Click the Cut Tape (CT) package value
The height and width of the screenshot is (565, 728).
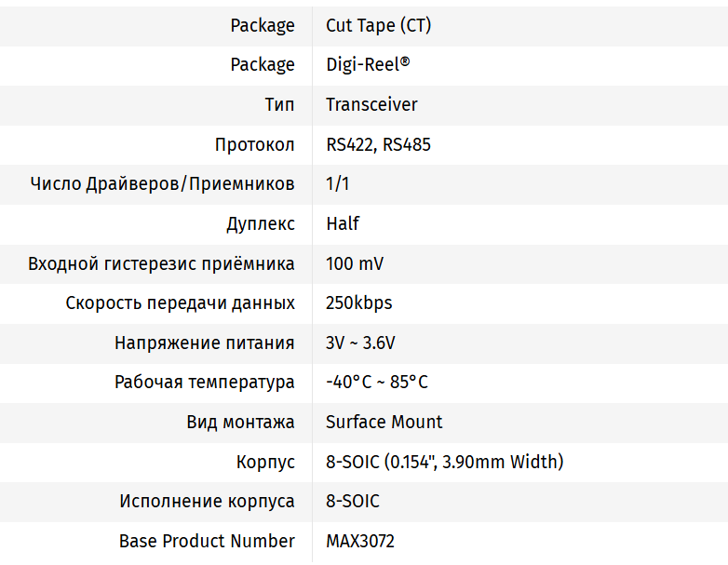coord(378,25)
